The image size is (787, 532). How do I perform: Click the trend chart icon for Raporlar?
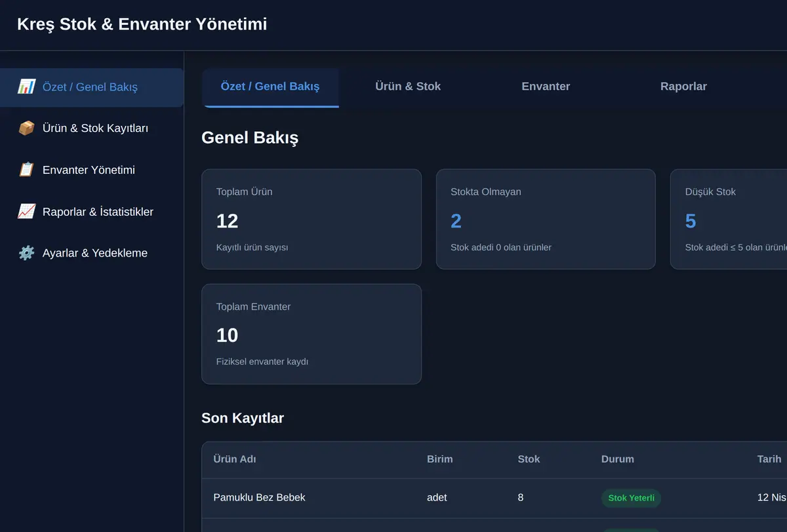(x=26, y=211)
